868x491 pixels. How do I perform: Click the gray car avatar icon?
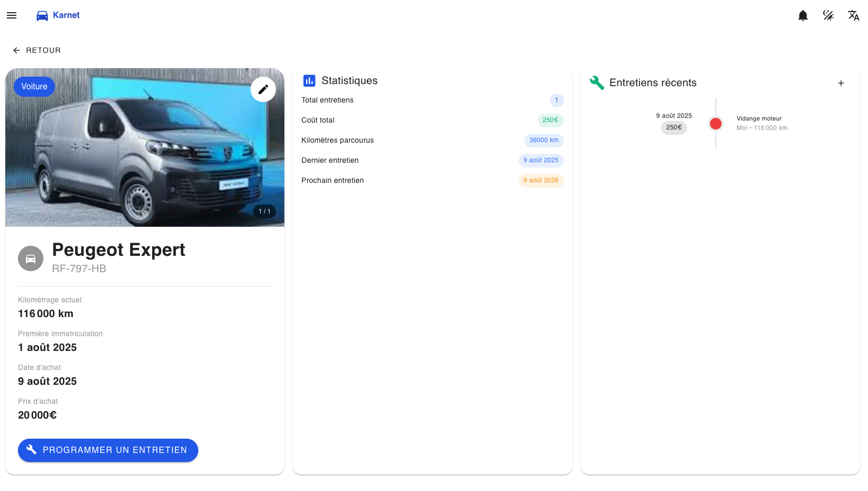[31, 258]
